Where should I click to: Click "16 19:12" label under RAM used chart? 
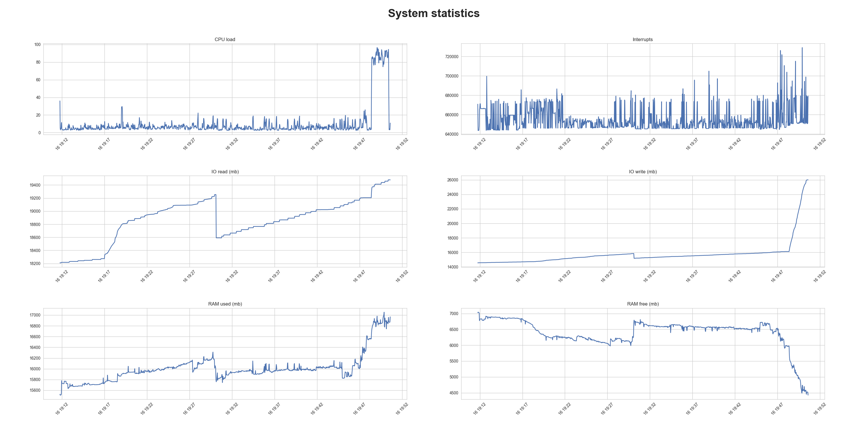coord(62,408)
